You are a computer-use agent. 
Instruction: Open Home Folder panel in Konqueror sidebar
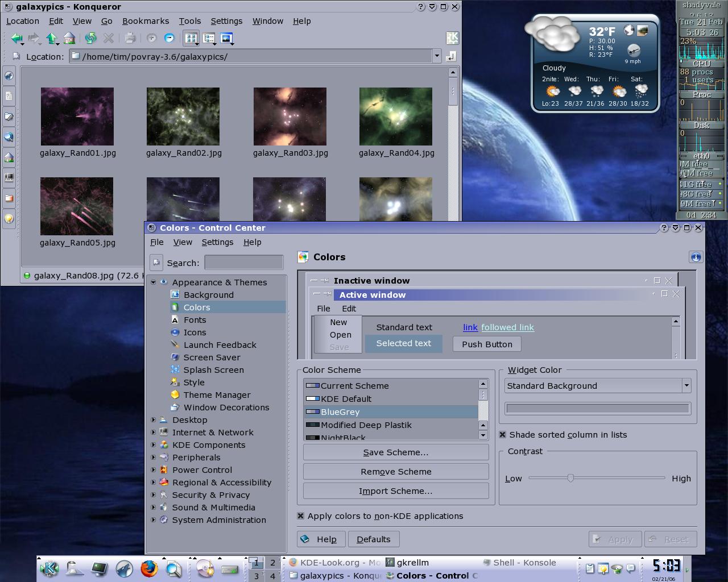click(x=9, y=157)
